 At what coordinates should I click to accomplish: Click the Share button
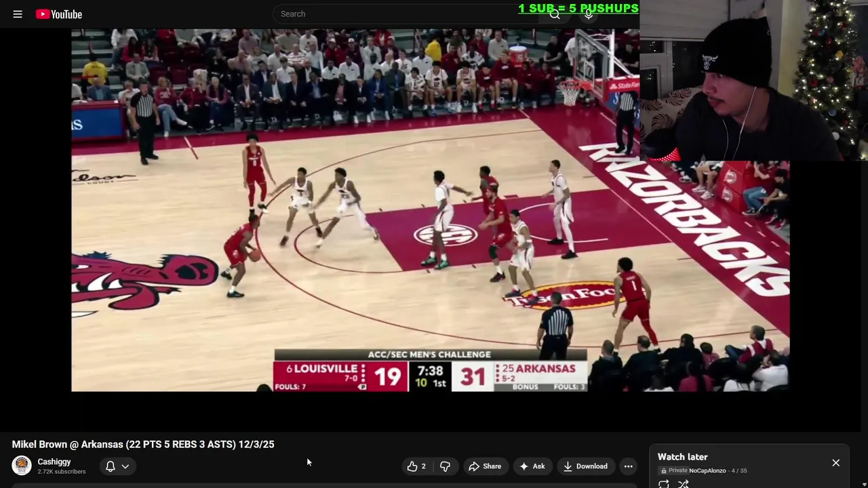[485, 466]
